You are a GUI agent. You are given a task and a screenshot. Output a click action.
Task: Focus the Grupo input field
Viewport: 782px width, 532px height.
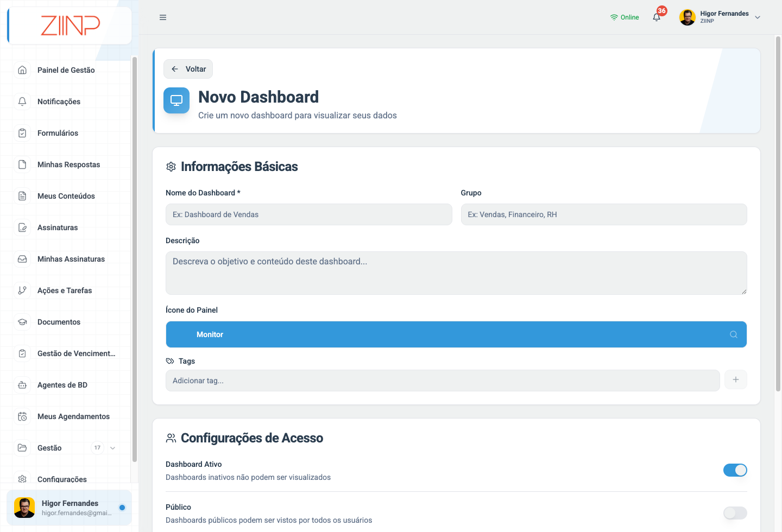(604, 214)
